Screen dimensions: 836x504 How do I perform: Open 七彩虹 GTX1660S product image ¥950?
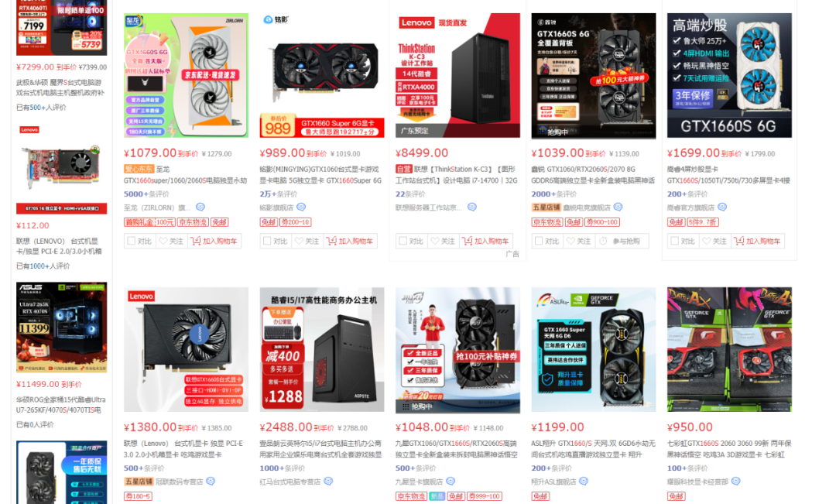click(x=729, y=349)
